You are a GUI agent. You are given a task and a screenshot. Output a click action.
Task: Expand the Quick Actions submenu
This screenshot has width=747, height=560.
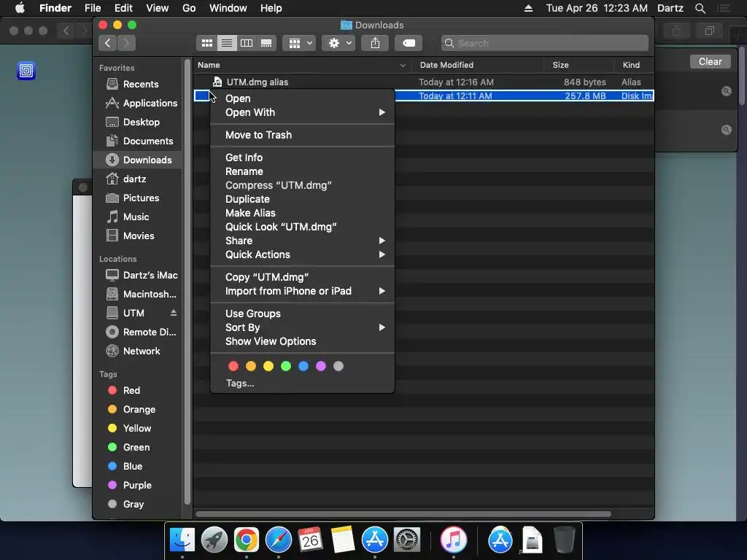(302, 254)
